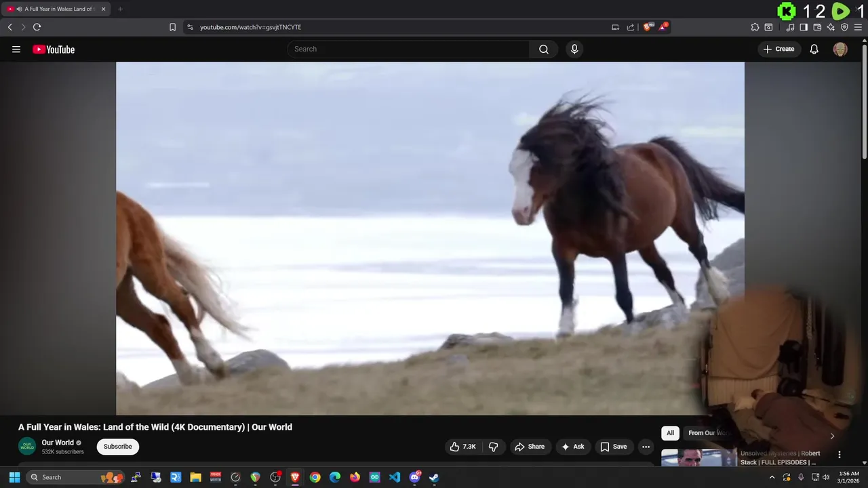The height and width of the screenshot is (488, 868).
Task: Open the YouTube guide hamburger menu
Action: click(16, 49)
